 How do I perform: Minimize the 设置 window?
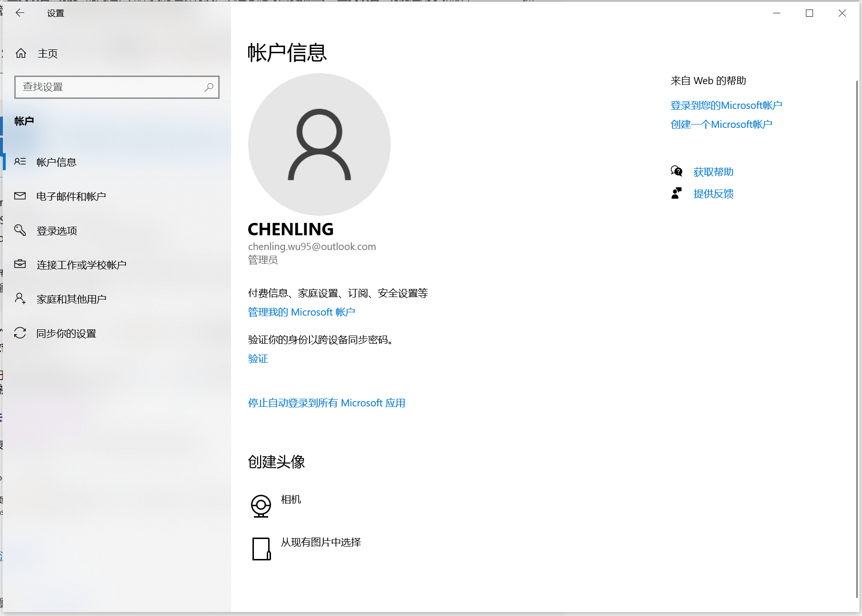pyautogui.click(x=777, y=13)
